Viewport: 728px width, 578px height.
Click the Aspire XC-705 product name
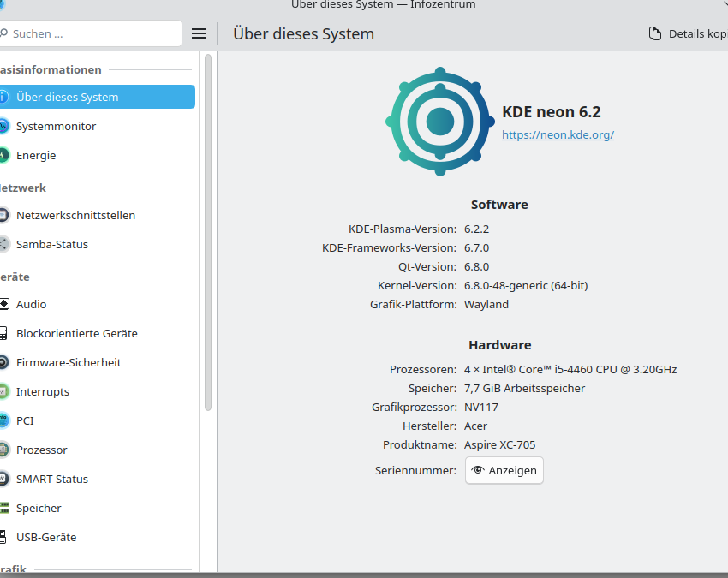[499, 444]
